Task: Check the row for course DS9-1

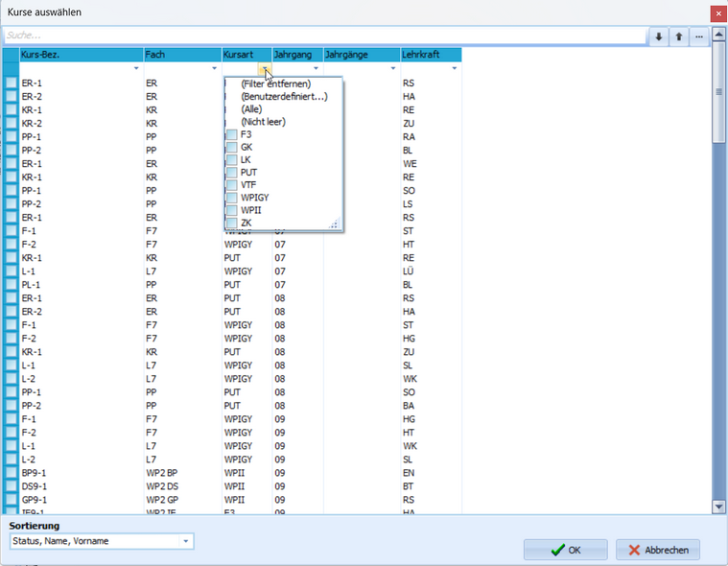Action: 12,486
